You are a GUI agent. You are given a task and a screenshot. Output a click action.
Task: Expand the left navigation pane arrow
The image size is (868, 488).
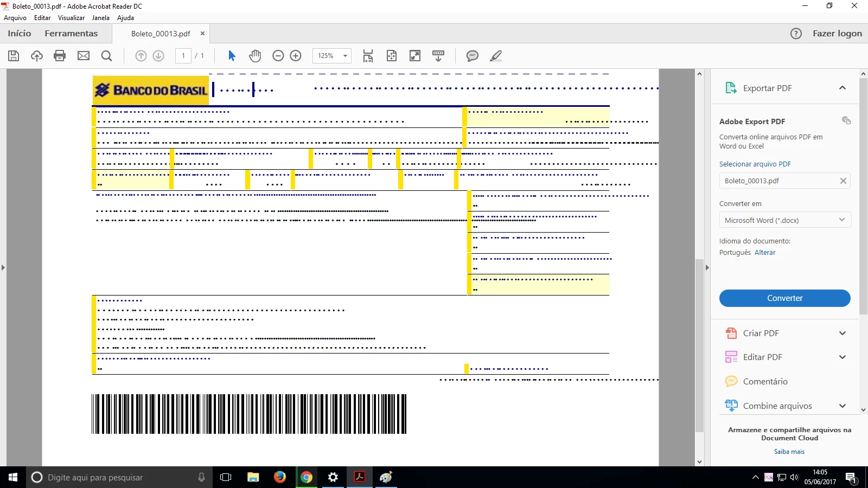pos(3,267)
